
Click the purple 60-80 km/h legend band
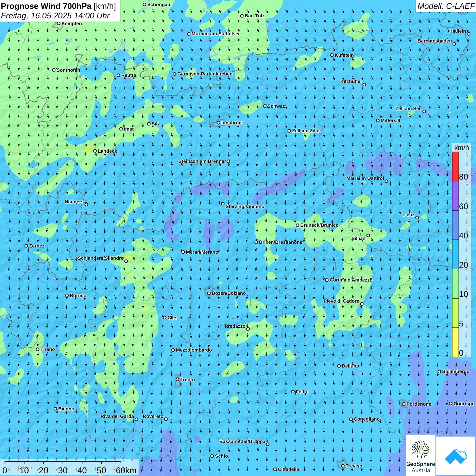(455, 196)
